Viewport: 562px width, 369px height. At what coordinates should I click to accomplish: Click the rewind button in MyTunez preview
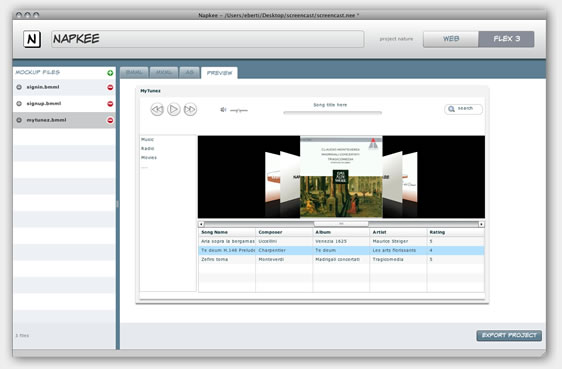[x=157, y=109]
